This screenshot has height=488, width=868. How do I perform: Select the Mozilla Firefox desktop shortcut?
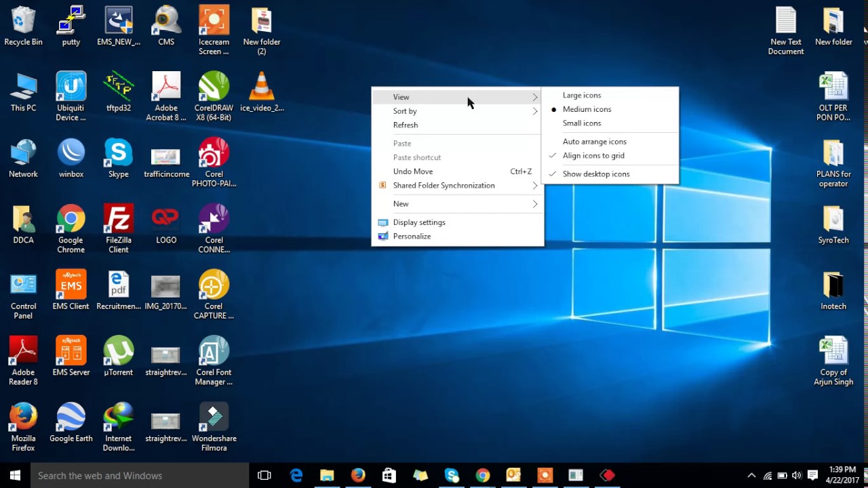(23, 428)
